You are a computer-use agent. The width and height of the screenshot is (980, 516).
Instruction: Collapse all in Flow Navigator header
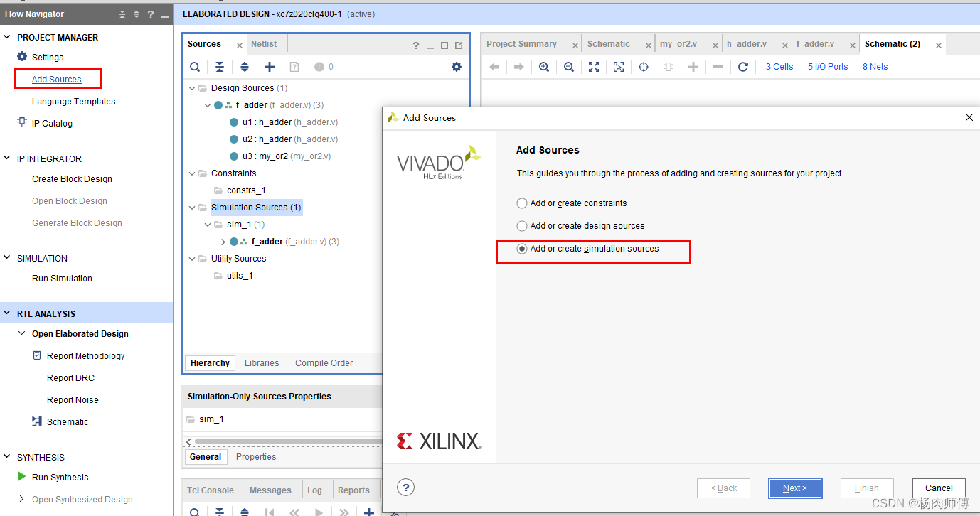tap(122, 14)
